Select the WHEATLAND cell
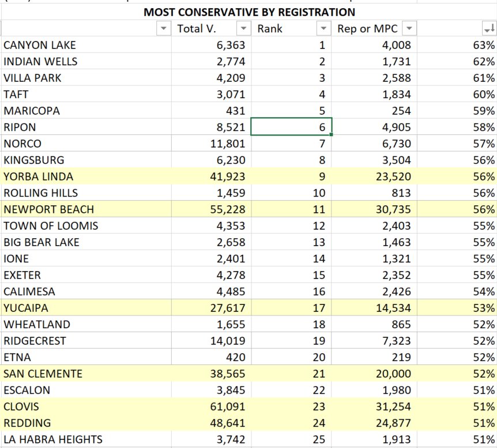497x448 pixels. [x=86, y=325]
